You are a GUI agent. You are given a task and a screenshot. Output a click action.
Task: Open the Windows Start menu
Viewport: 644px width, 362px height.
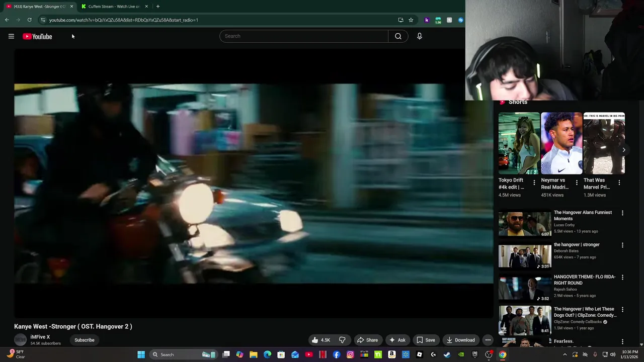tap(141, 355)
